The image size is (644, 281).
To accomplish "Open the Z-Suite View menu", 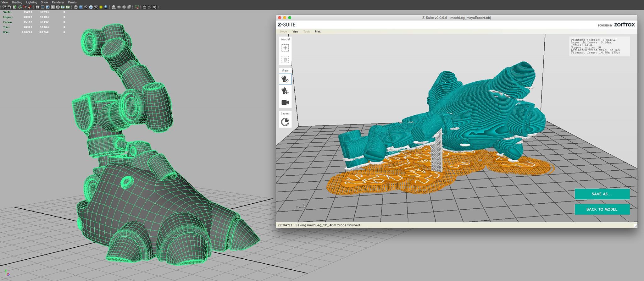I will [295, 31].
